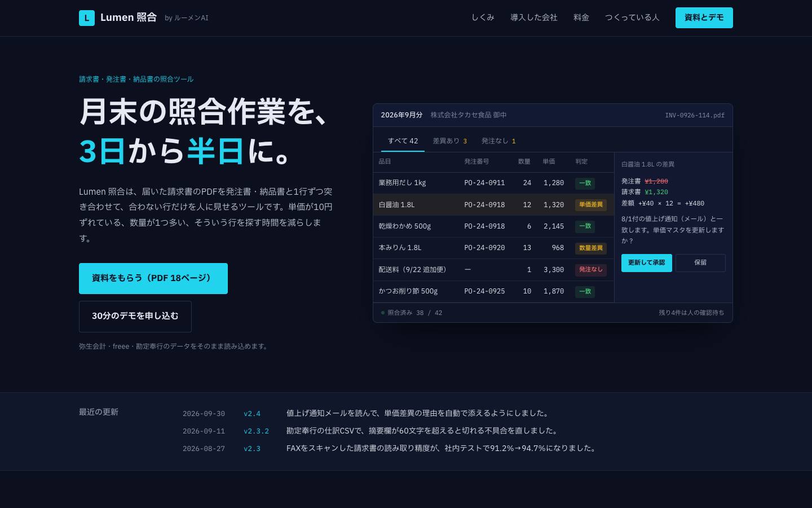
Task: Click the green ¥1,320 invoice price
Action: (x=656, y=192)
